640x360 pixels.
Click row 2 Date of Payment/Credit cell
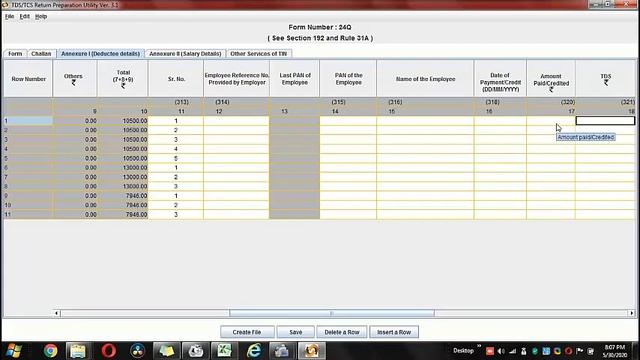[x=500, y=130]
